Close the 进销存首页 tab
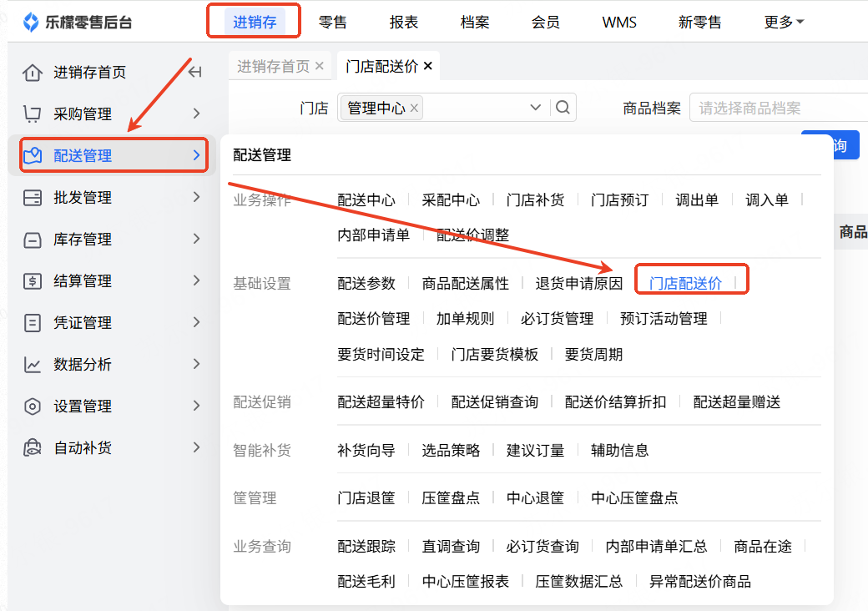Image resolution: width=868 pixels, height=611 pixels. (320, 66)
